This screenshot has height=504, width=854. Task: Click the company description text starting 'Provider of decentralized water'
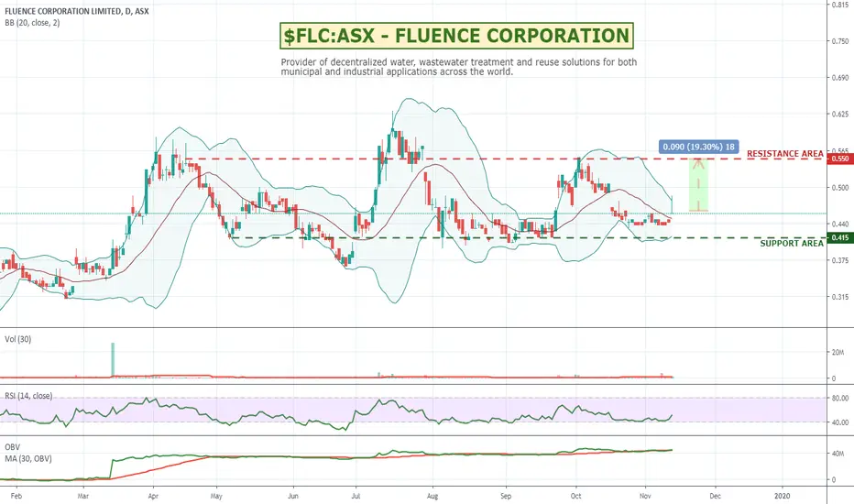click(458, 67)
